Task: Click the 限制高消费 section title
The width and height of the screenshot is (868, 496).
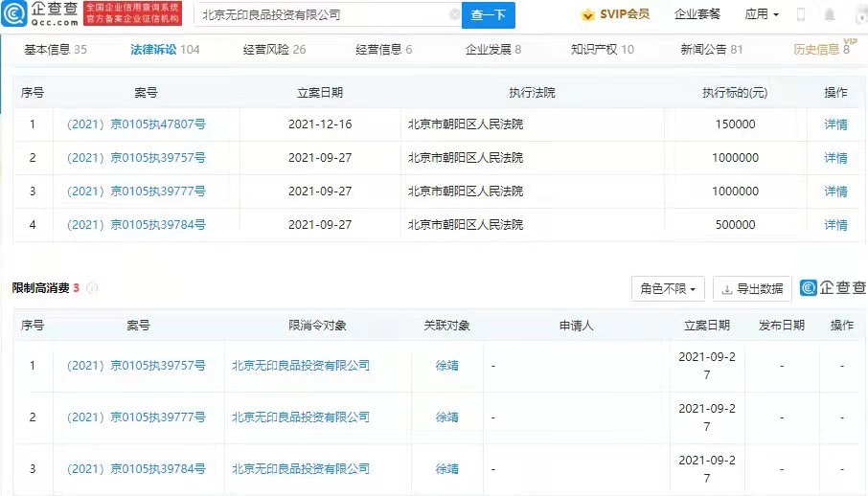Action: [41, 288]
